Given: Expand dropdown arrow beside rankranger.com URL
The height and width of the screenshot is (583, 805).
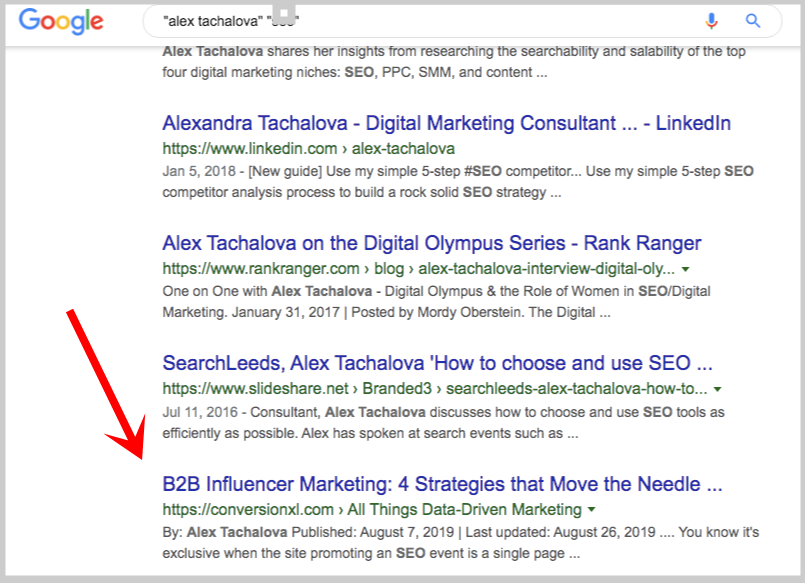Looking at the screenshot, I should pyautogui.click(x=685, y=269).
